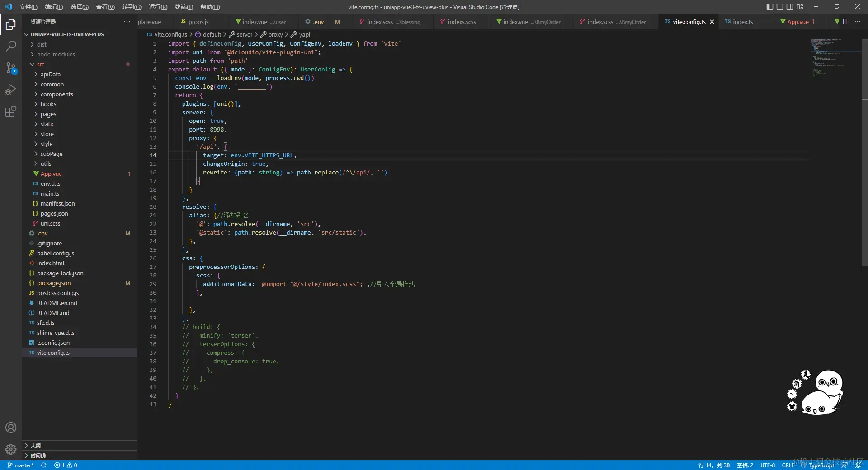Change the UTF-8 encoding
Screen dimensions: 868x470
coord(768,465)
